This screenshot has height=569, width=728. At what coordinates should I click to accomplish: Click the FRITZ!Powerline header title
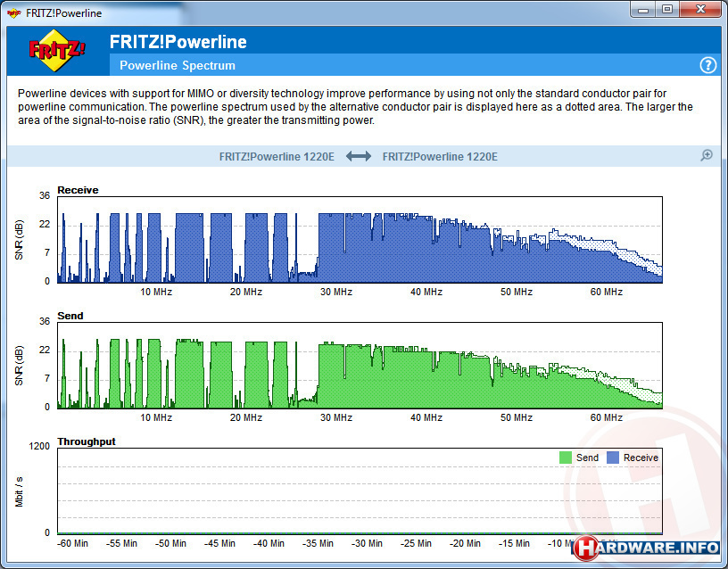click(x=178, y=42)
